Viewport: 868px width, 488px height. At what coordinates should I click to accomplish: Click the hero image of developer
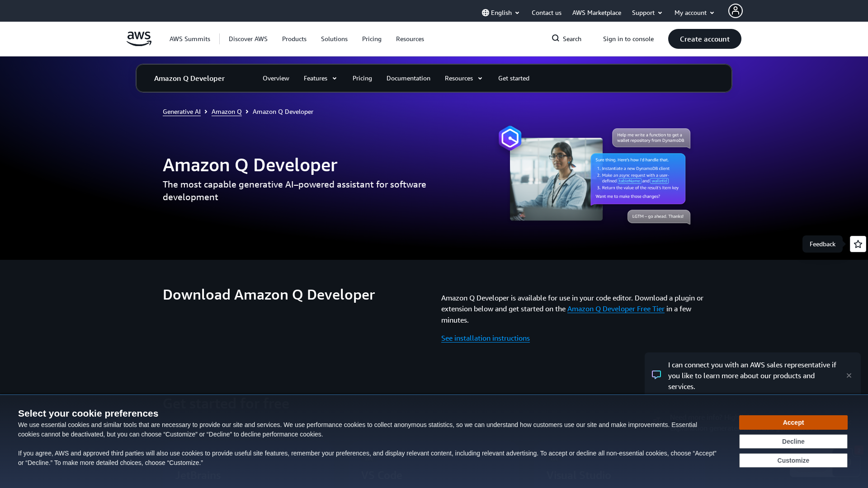point(556,179)
